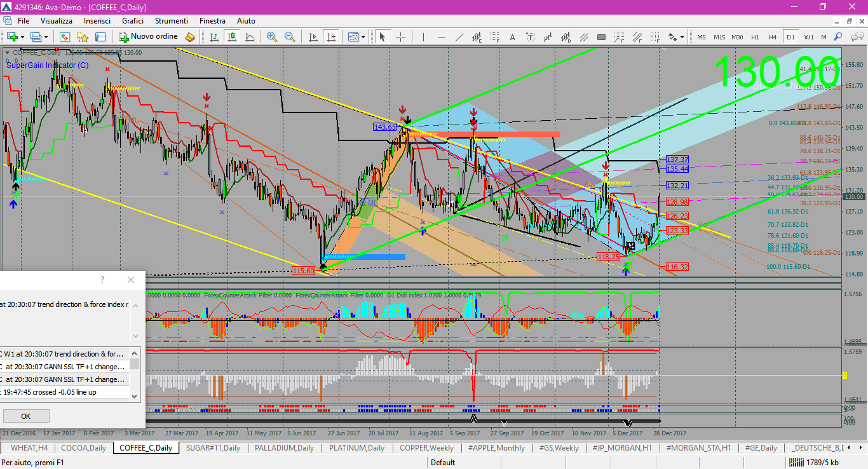Image resolution: width=868 pixels, height=469 pixels.
Task: Click the 143.65 price label on chart
Action: coord(385,127)
